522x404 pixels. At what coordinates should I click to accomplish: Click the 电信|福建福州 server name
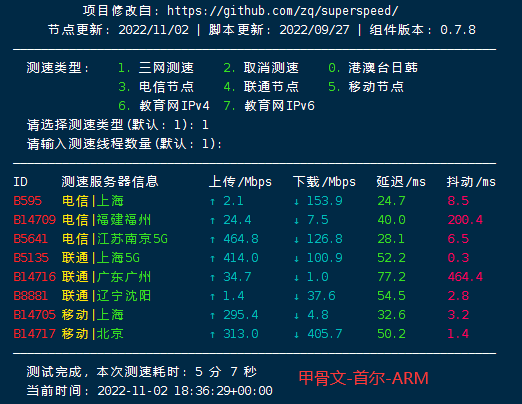(x=106, y=220)
